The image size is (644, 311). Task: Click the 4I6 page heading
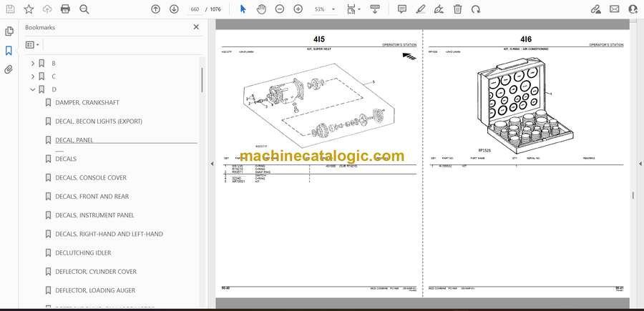tap(526, 39)
